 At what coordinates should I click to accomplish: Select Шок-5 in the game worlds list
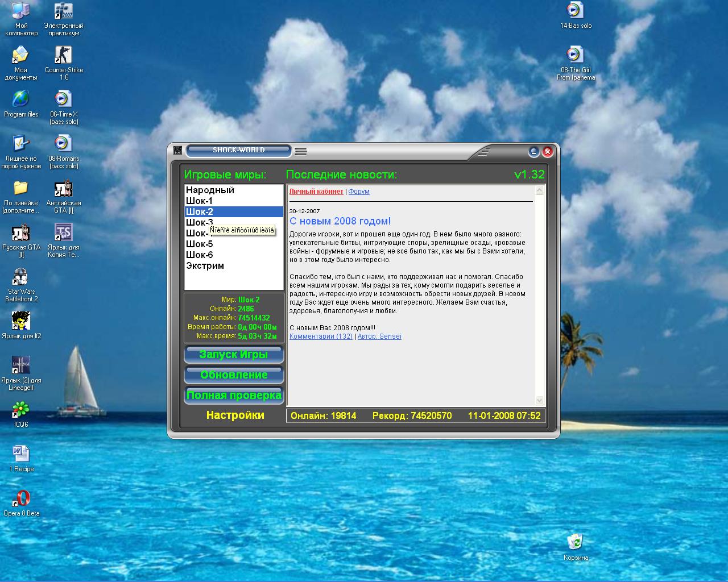tap(200, 244)
